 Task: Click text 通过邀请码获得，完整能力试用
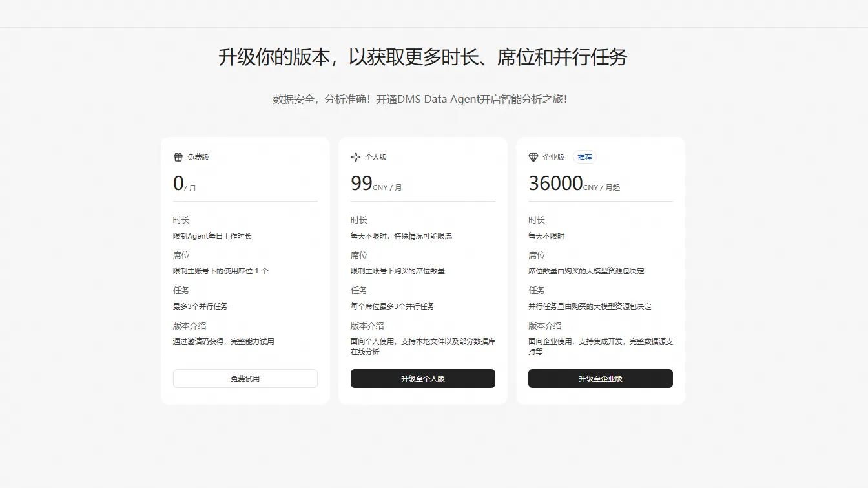(x=223, y=341)
